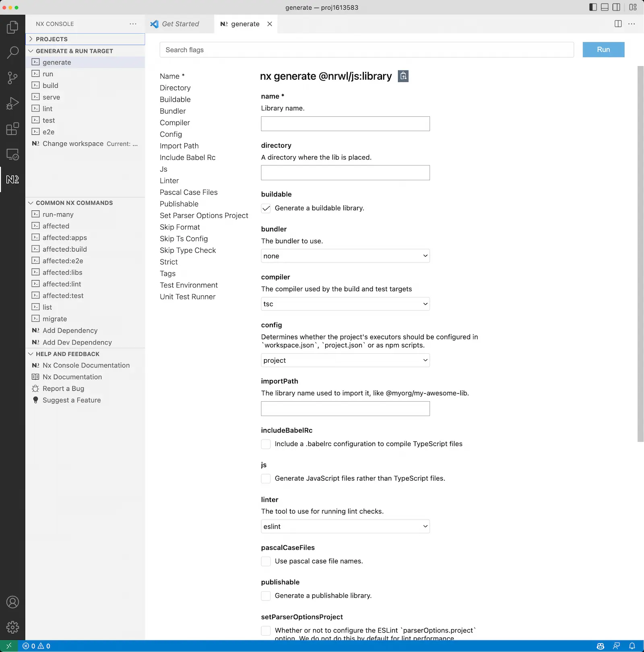This screenshot has width=644, height=652.
Task: Open the compiler dropdown showing tsc
Action: click(345, 304)
